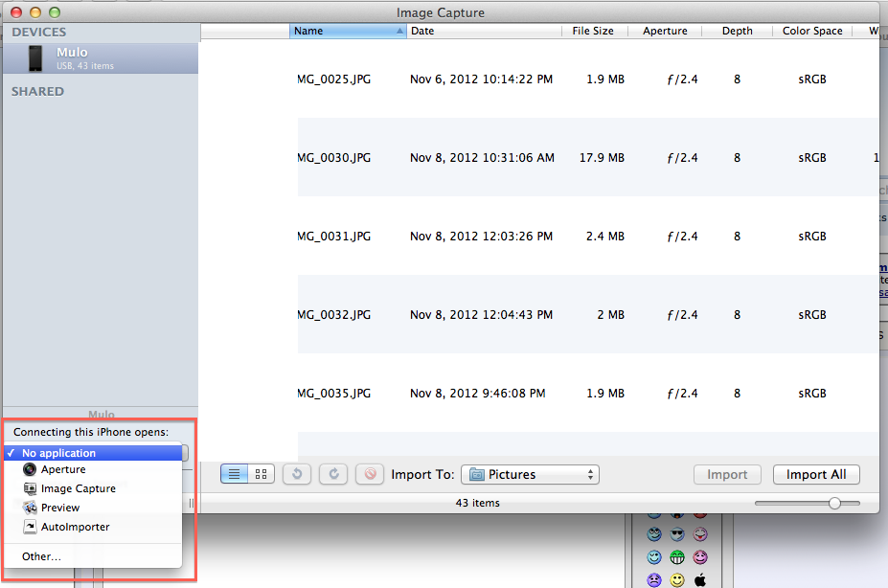888x588 pixels.
Task: Choose No application in the popup menu
Action: (94, 453)
